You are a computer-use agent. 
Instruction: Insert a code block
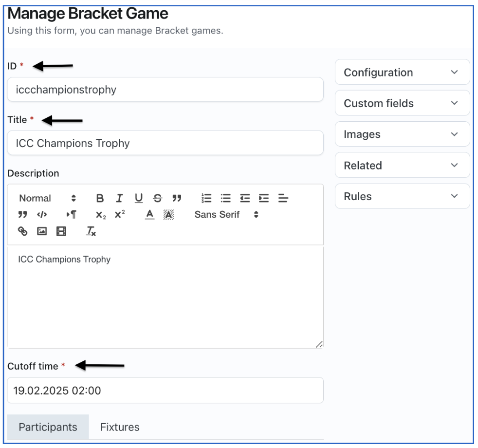click(x=42, y=215)
